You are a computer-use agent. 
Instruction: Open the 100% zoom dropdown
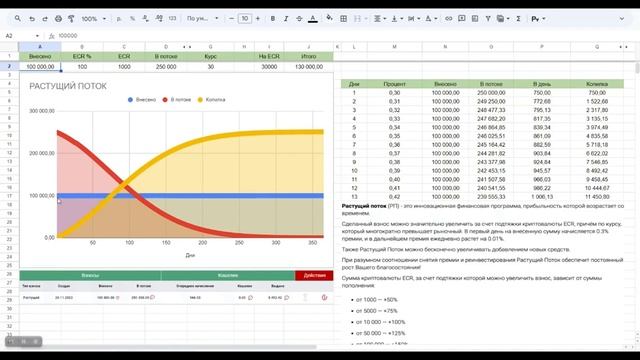tap(94, 19)
